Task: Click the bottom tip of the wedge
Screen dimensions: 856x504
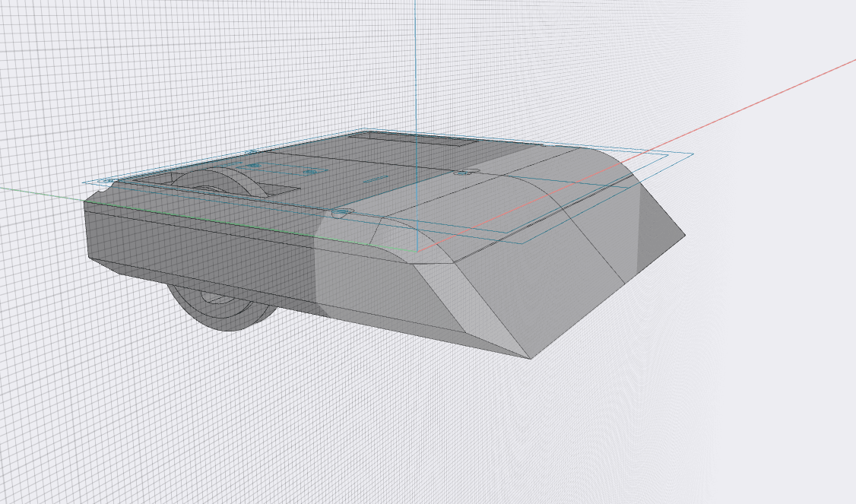Action: click(x=531, y=358)
